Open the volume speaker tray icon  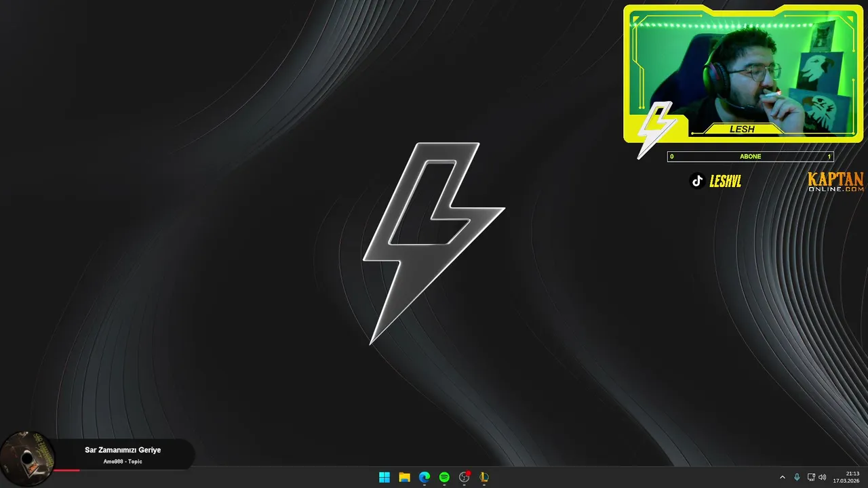click(823, 477)
